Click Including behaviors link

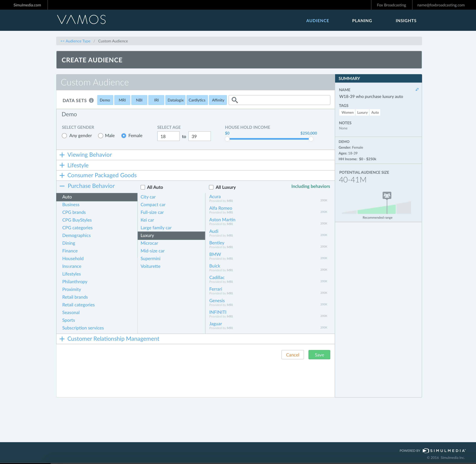click(311, 186)
